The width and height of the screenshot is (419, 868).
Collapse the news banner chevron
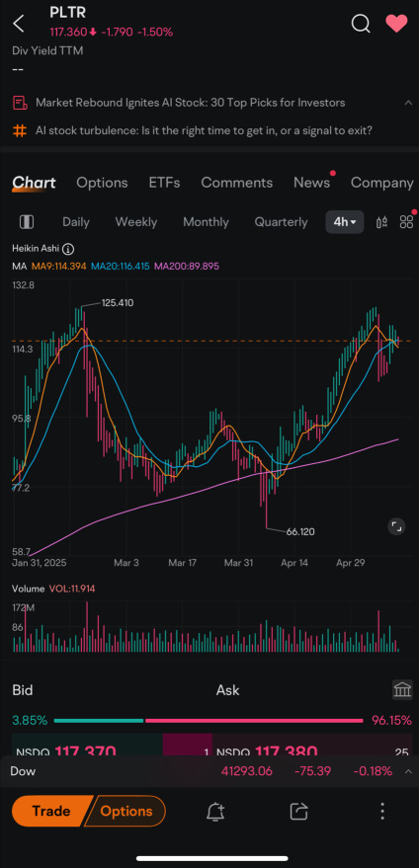pyautogui.click(x=408, y=103)
